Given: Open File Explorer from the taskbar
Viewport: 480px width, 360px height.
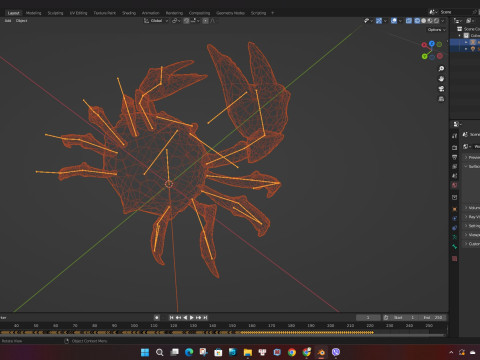Looking at the screenshot, I should click(248, 352).
